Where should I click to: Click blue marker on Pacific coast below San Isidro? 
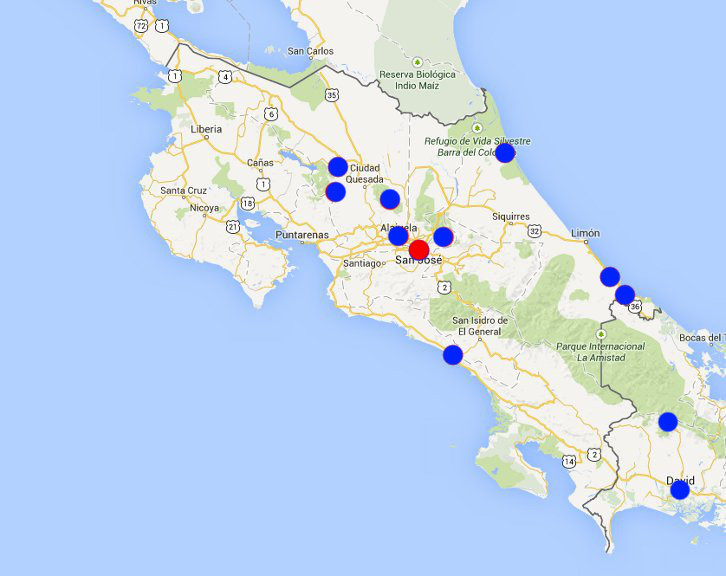(453, 354)
